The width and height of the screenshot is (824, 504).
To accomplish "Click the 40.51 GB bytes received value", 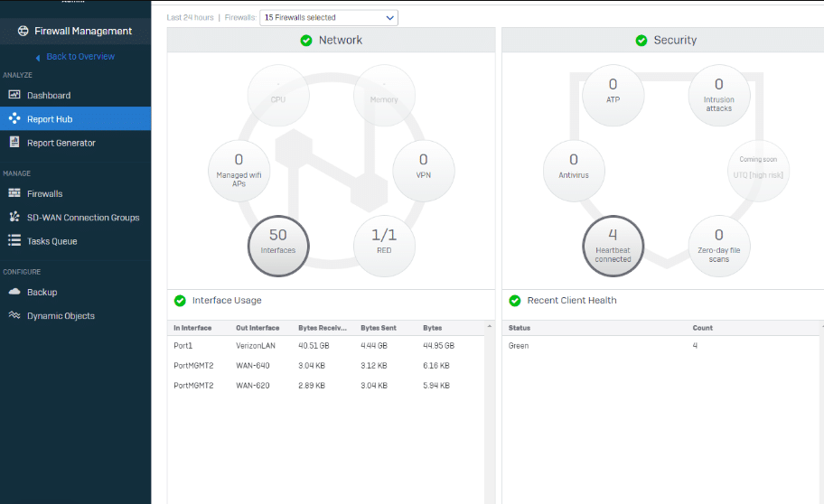I will click(x=314, y=346).
